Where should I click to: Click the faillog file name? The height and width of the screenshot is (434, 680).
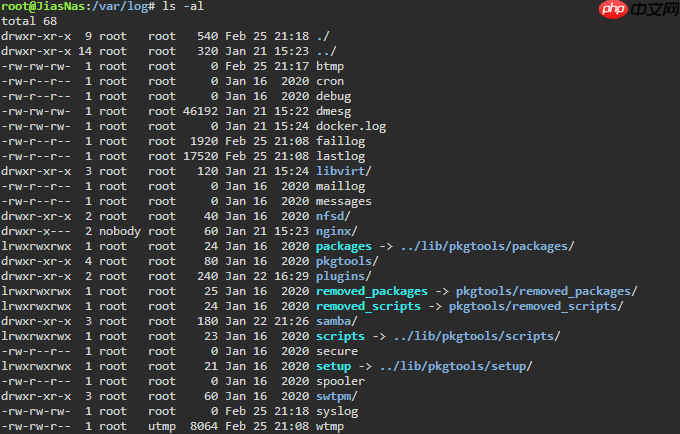(340, 141)
